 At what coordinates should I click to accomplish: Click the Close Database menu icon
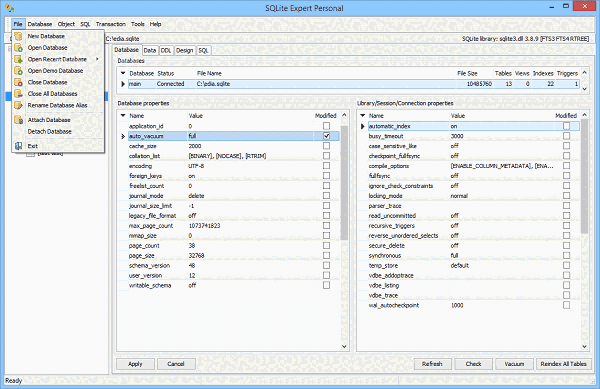(x=18, y=82)
